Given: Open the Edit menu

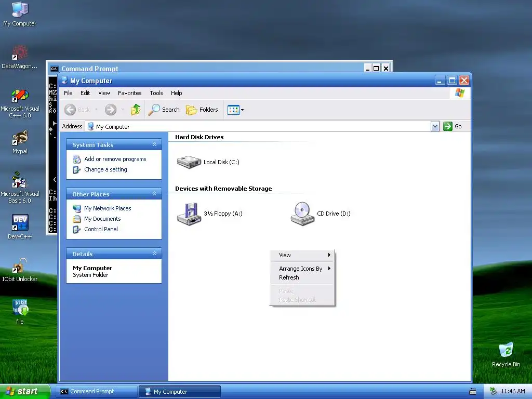Looking at the screenshot, I should tap(85, 93).
